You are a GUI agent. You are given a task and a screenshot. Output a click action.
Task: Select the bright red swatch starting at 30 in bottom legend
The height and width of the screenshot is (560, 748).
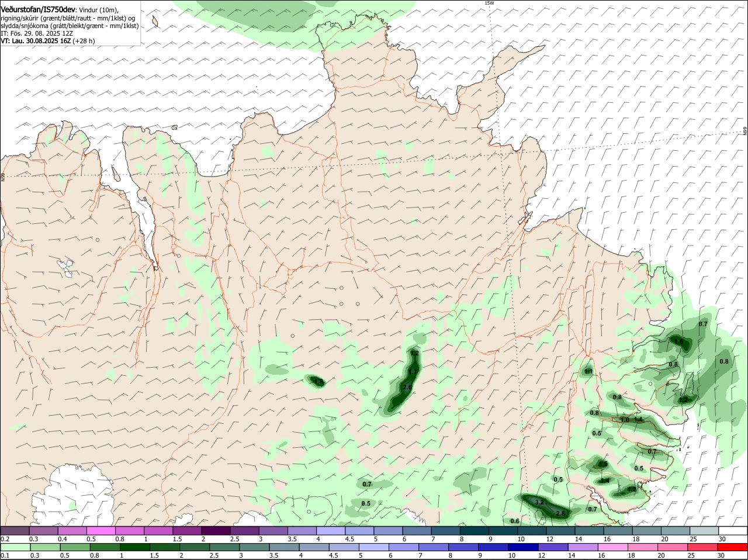pyautogui.click(x=732, y=547)
